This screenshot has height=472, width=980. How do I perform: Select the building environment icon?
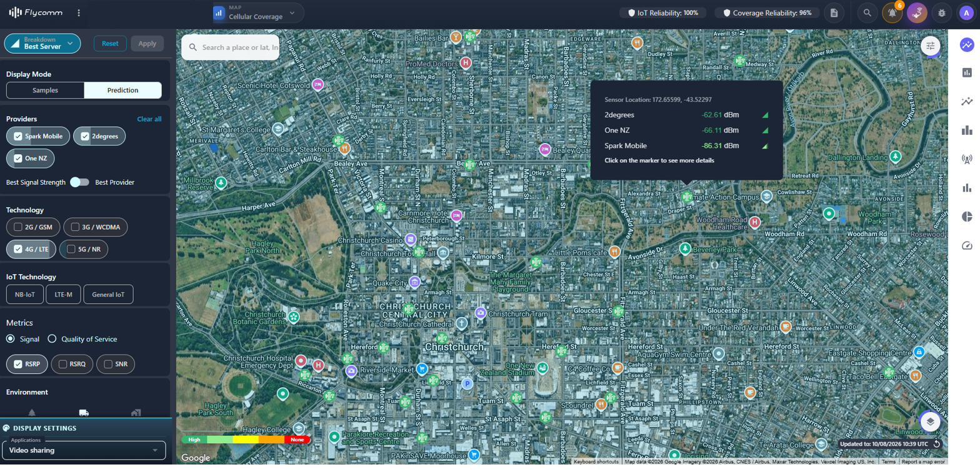[136, 412]
